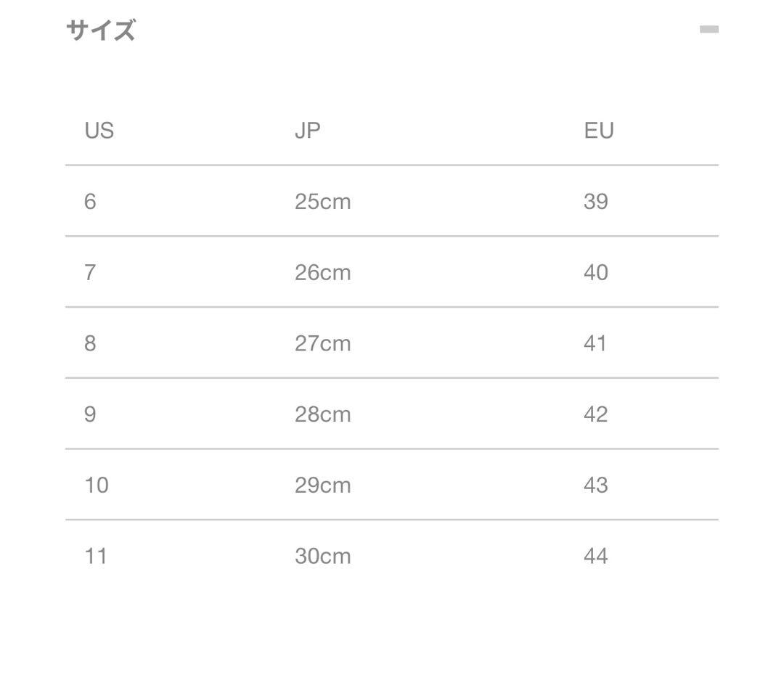Image resolution: width=784 pixels, height=688 pixels.
Task: Select EU size 40 cell
Action: 595,272
